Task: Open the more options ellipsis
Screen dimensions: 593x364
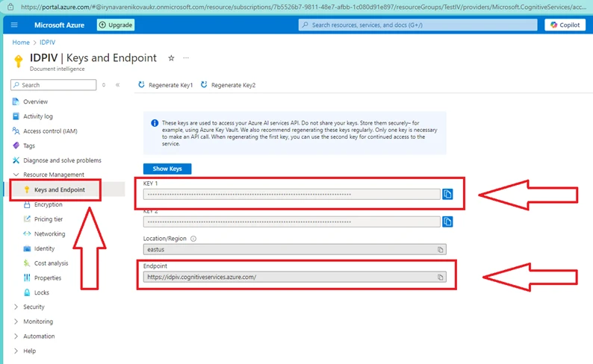Action: click(x=186, y=57)
